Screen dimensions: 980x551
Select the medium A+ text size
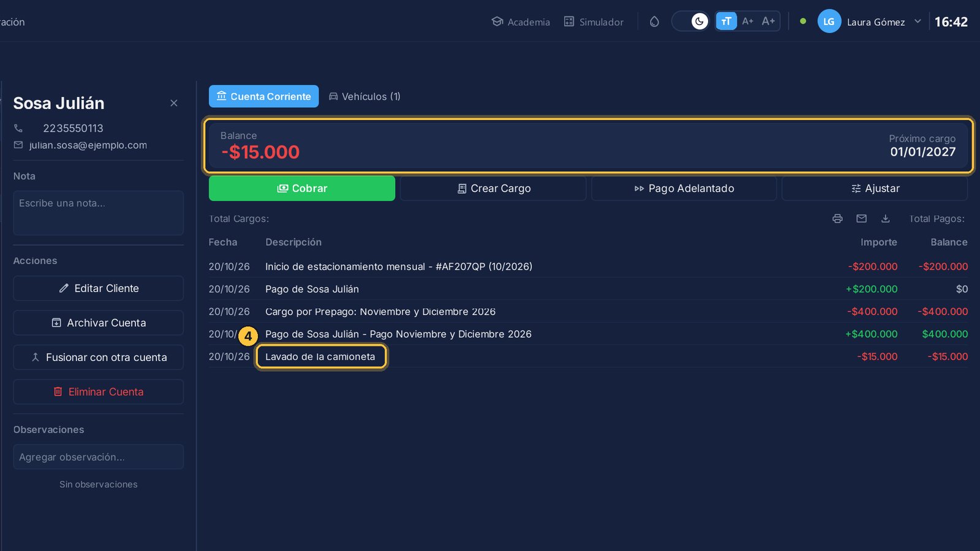point(747,21)
